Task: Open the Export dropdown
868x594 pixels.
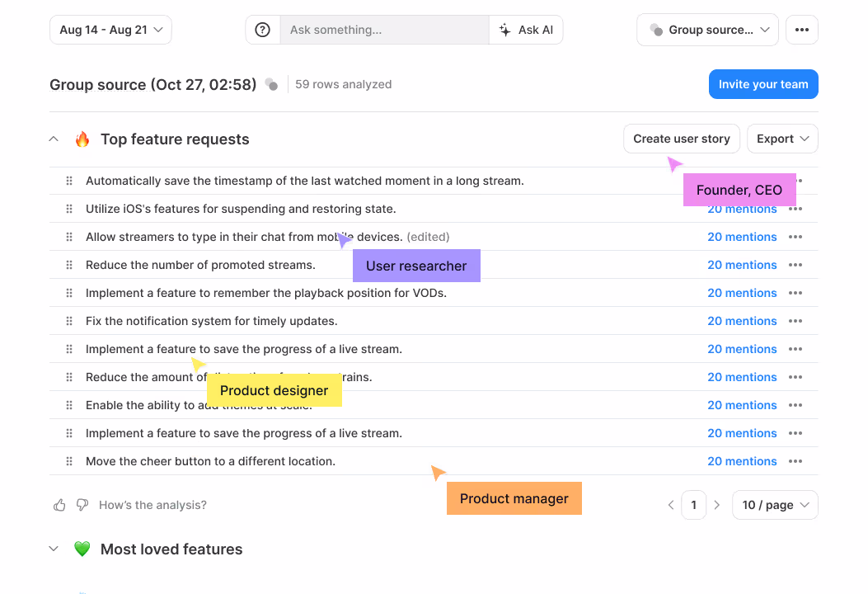Action: click(782, 139)
